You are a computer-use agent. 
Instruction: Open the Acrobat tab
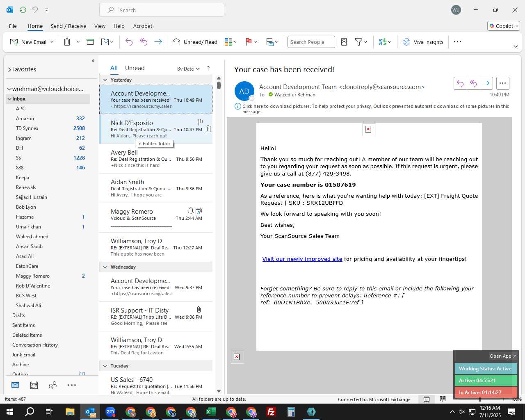click(x=143, y=26)
